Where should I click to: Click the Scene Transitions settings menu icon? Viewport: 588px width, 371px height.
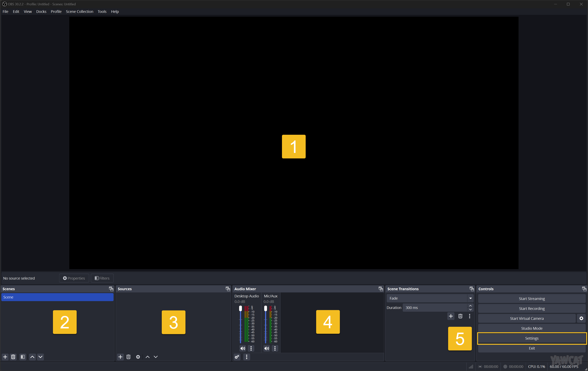click(469, 316)
